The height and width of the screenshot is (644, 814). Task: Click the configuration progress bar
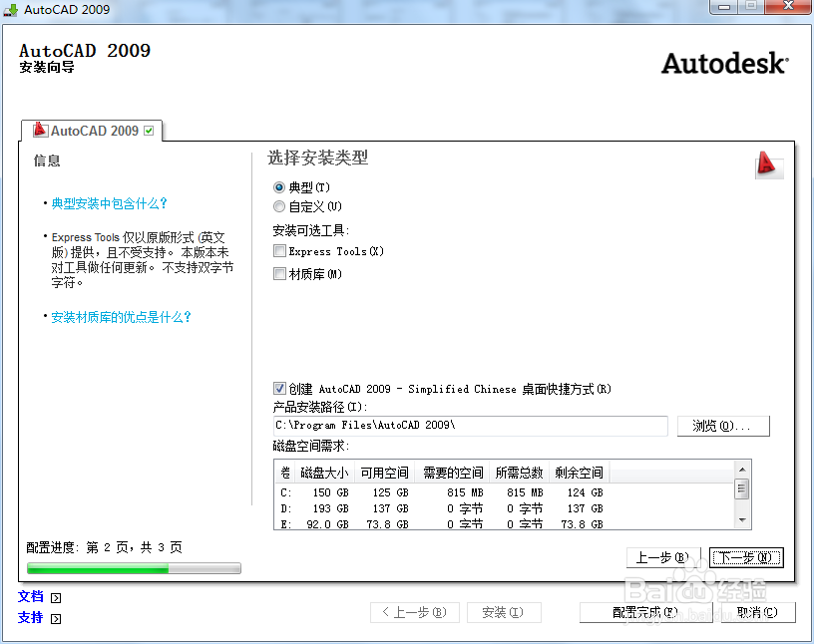[x=134, y=569]
